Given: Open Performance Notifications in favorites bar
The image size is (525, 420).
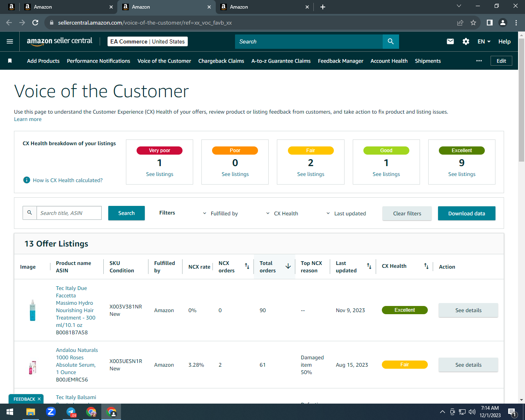Looking at the screenshot, I should [98, 61].
